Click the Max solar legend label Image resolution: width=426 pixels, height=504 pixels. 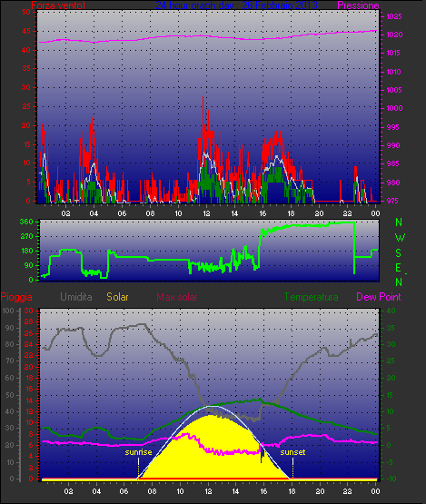177,297
